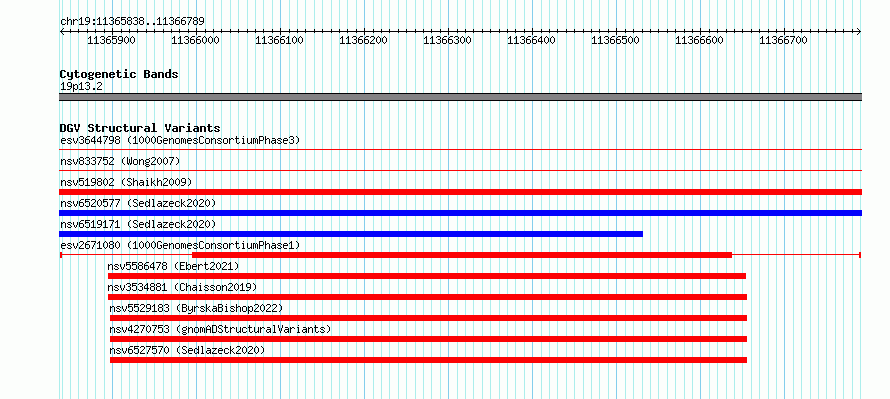Open nsv6519171 (Sedlazeck2020) label
The width and height of the screenshot is (890, 399).
point(138,224)
